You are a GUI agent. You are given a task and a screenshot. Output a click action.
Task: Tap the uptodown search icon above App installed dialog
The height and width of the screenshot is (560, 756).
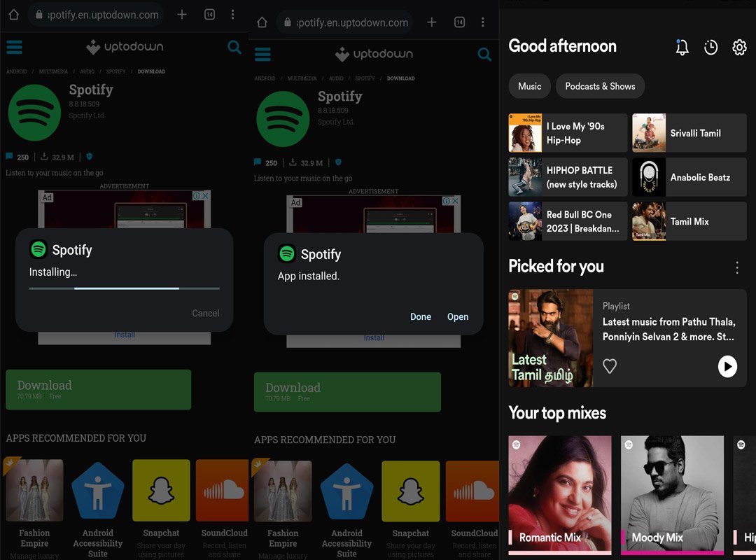click(484, 55)
